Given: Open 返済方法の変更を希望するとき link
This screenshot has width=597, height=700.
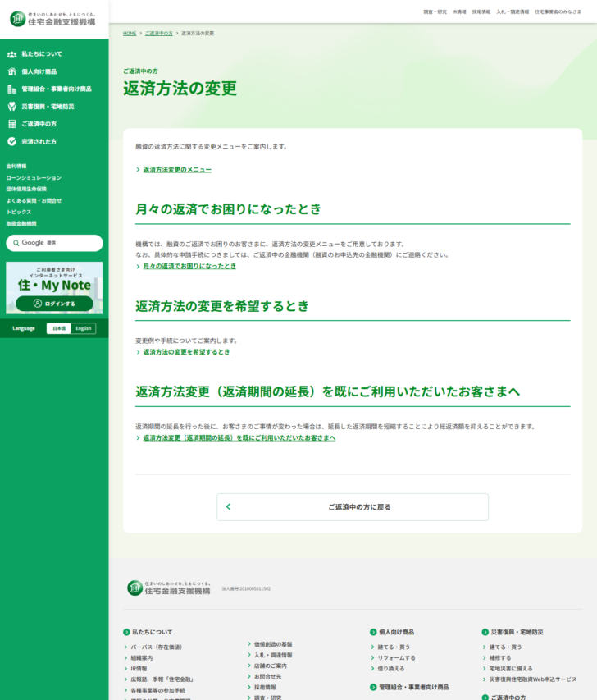Looking at the screenshot, I should tap(186, 352).
